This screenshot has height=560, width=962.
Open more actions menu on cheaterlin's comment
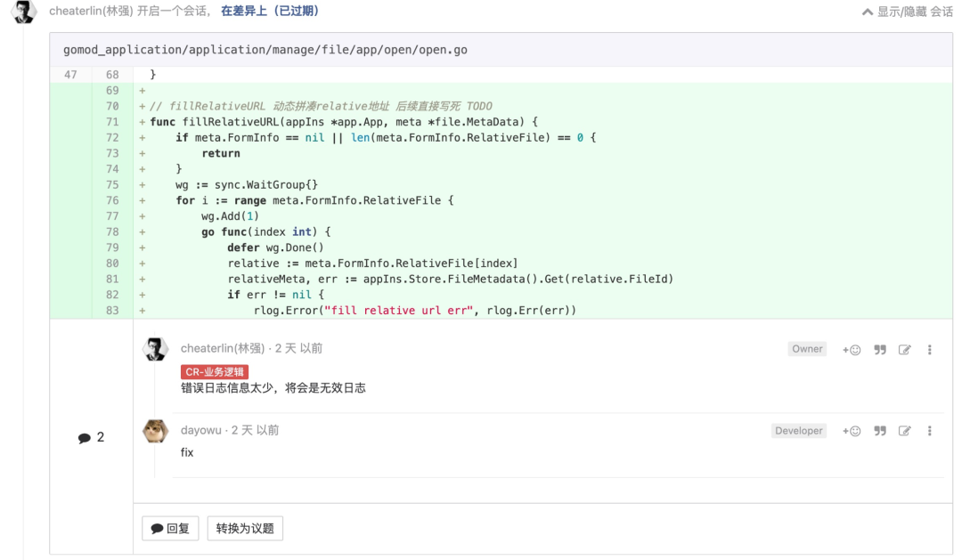(929, 350)
